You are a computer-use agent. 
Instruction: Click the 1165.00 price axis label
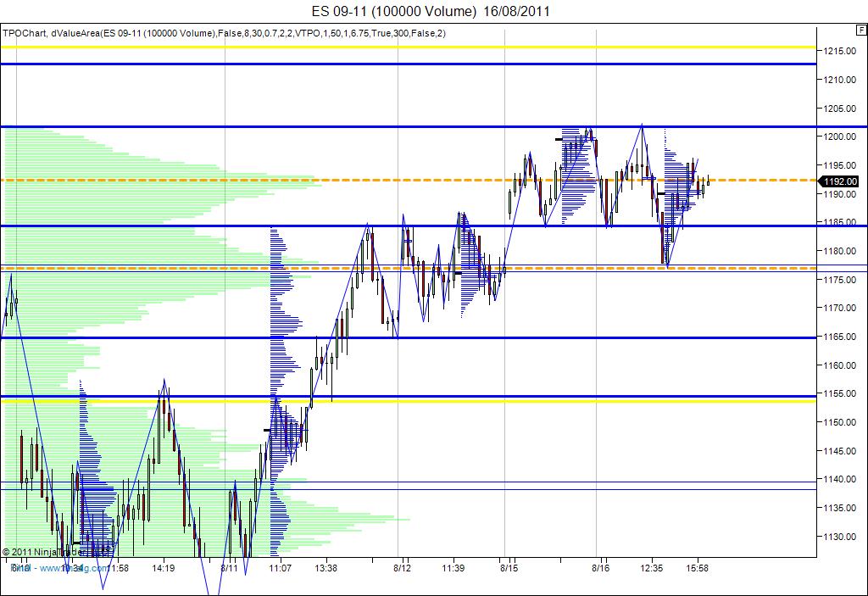point(840,337)
